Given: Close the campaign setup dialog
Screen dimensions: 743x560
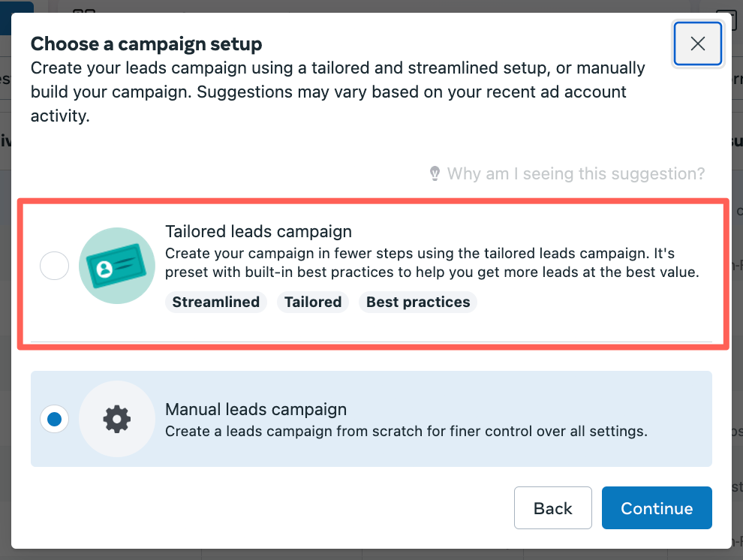Looking at the screenshot, I should 697,44.
